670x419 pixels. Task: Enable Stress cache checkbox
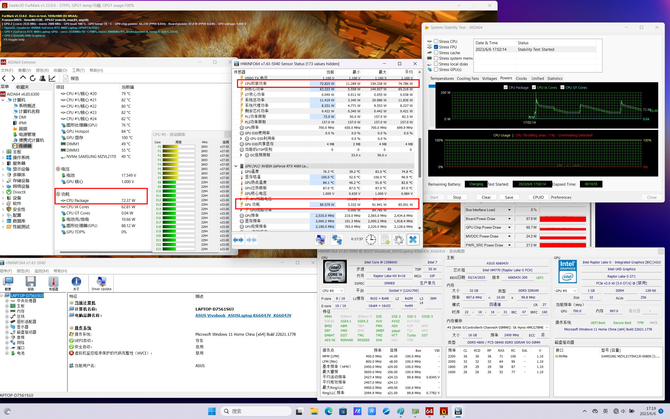click(436, 53)
